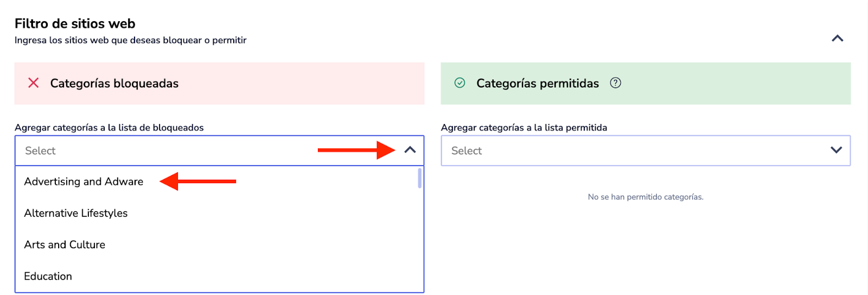Select the Advertising and Adware option
The width and height of the screenshot is (868, 295).
(84, 181)
